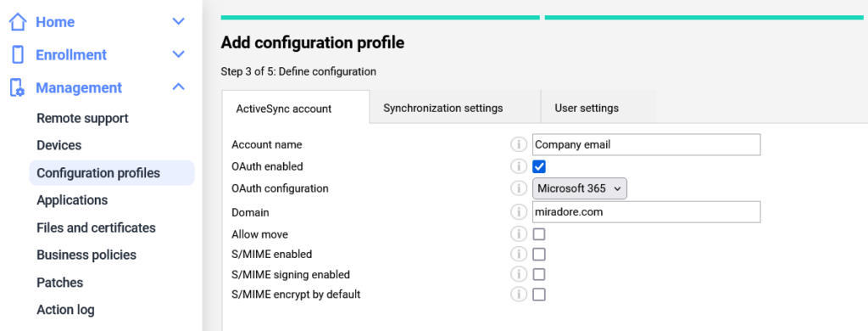868x331 pixels.
Task: Open info icon for OAuth enabled
Action: point(518,166)
